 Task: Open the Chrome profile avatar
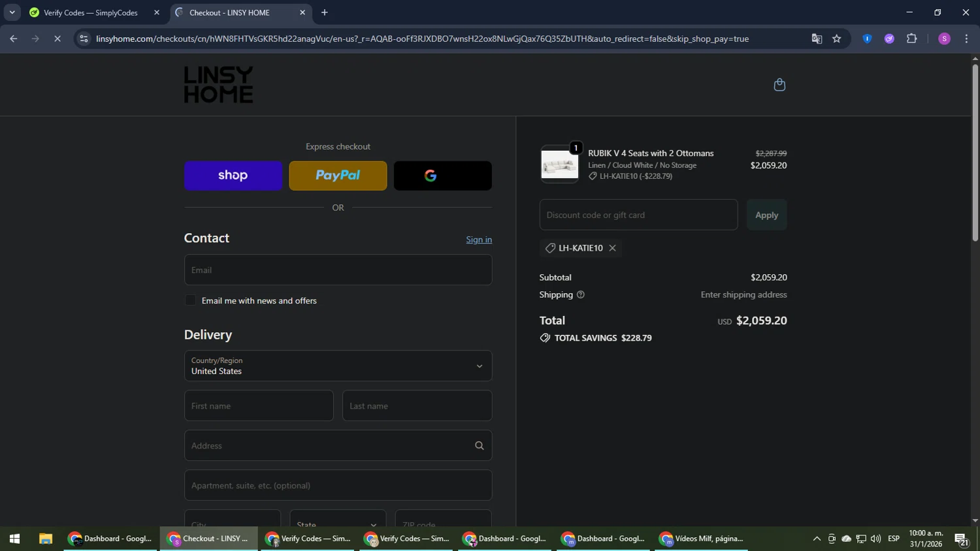[x=944, y=39]
